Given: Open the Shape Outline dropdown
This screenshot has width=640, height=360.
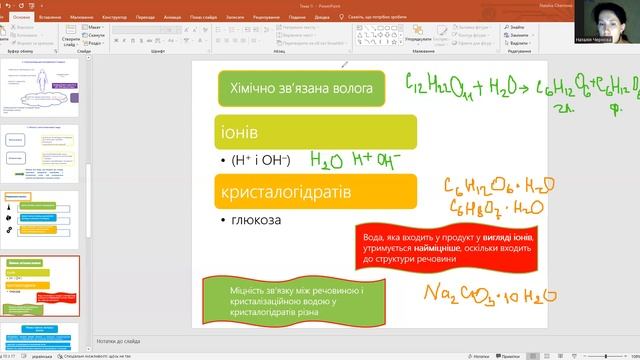Looking at the screenshot, I should pyautogui.click(x=472, y=35).
